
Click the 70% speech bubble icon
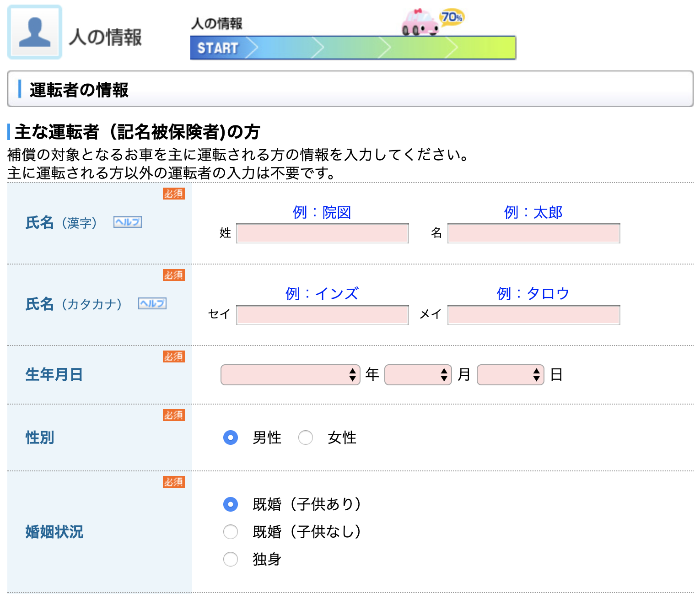pyautogui.click(x=452, y=16)
